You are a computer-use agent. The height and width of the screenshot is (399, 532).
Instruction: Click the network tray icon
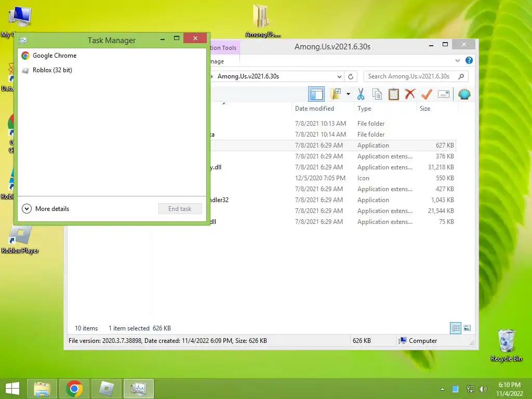pyautogui.click(x=470, y=389)
